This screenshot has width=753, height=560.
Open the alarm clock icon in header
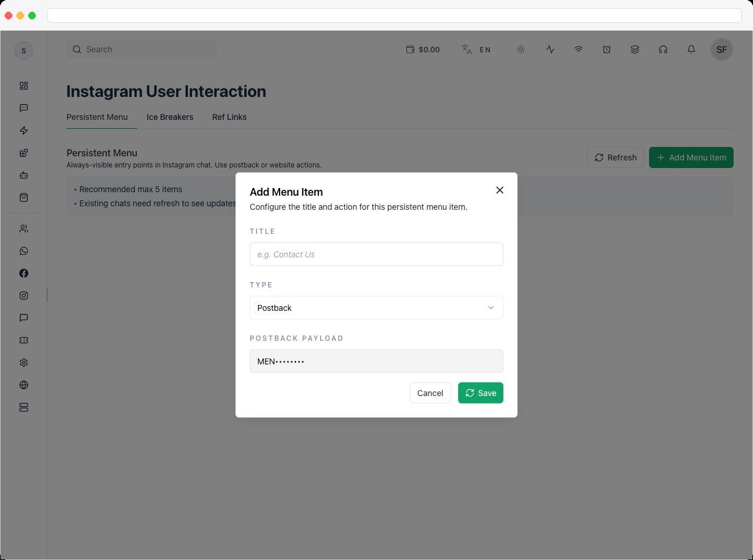pyautogui.click(x=607, y=50)
